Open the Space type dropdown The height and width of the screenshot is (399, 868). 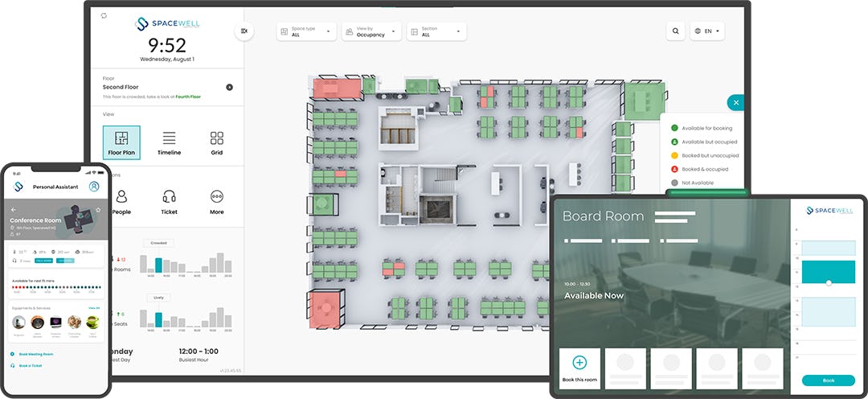tap(307, 31)
